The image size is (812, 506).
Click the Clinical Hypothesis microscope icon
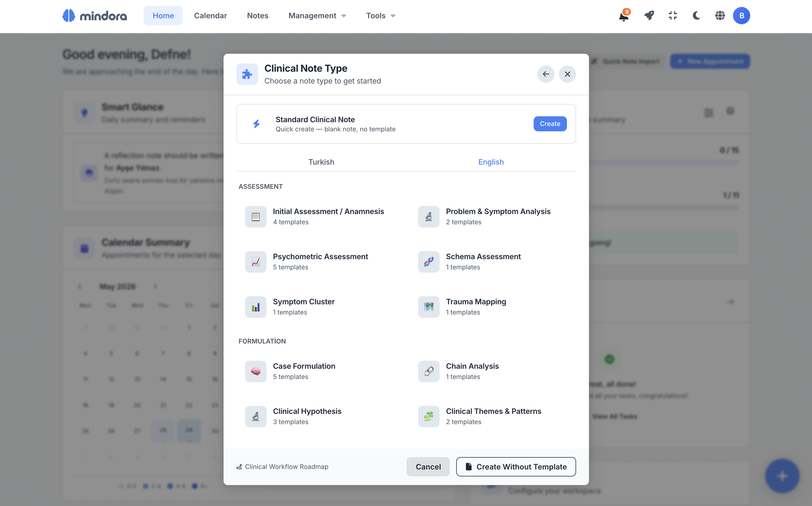click(256, 416)
